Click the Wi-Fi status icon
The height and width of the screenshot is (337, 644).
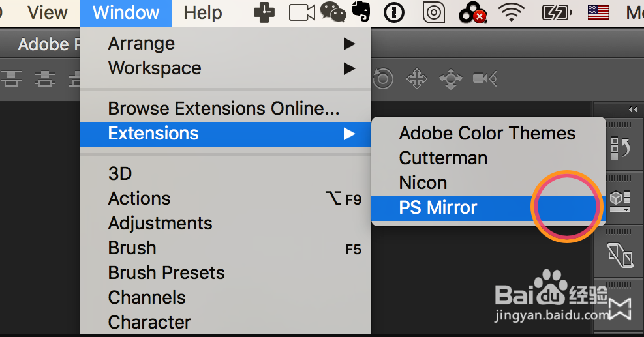point(512,12)
